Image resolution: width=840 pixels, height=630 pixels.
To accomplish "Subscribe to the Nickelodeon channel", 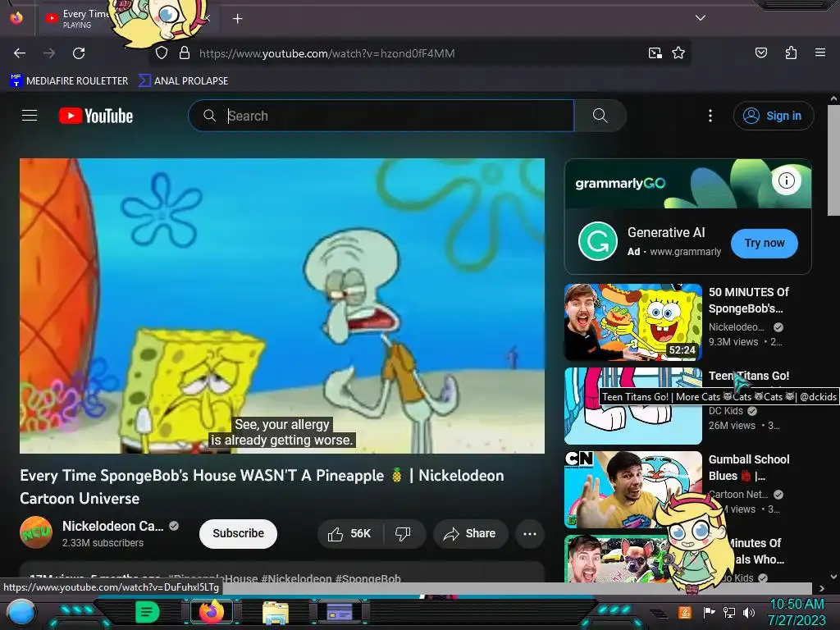I will click(x=238, y=533).
